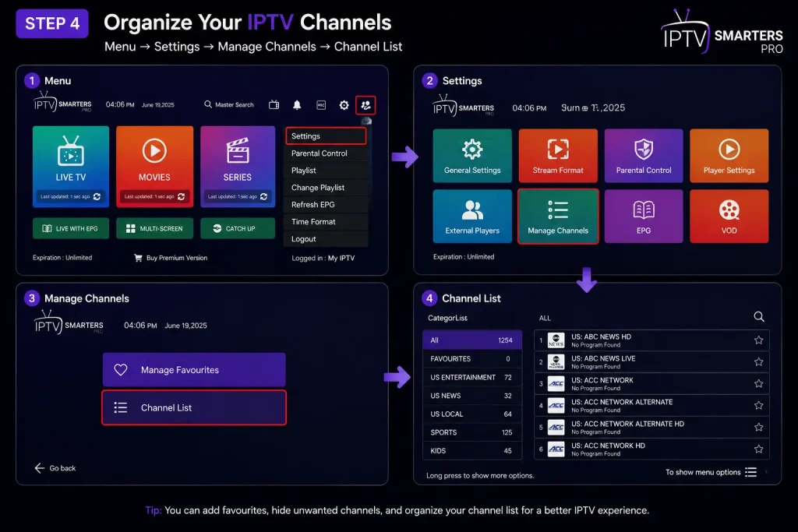
Task: Click Buy Premium Version link
Action: pyautogui.click(x=171, y=258)
